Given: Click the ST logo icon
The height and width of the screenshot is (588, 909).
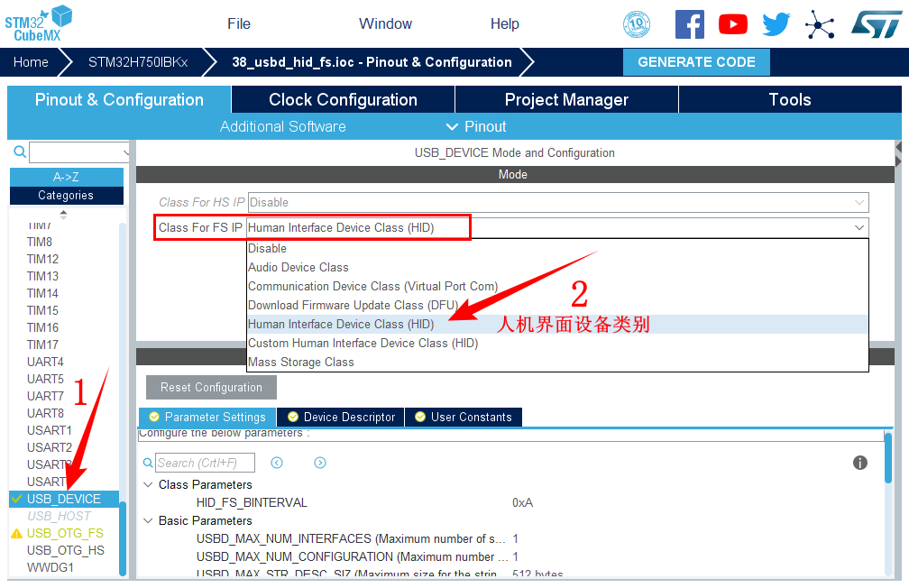Looking at the screenshot, I should (x=875, y=24).
